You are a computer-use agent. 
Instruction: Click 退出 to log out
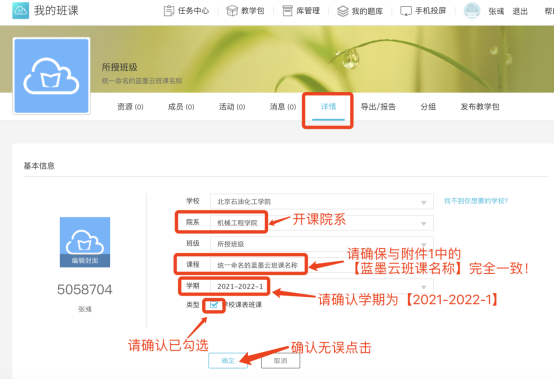[x=520, y=11]
